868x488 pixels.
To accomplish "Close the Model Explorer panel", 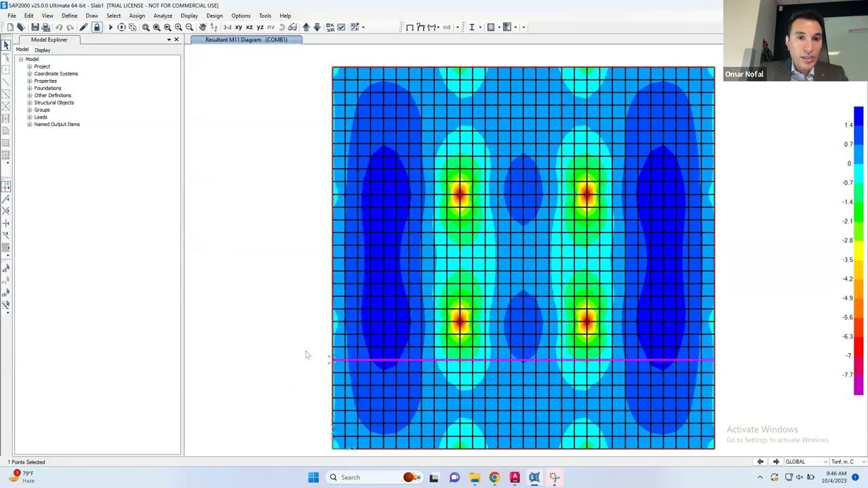I will [176, 39].
